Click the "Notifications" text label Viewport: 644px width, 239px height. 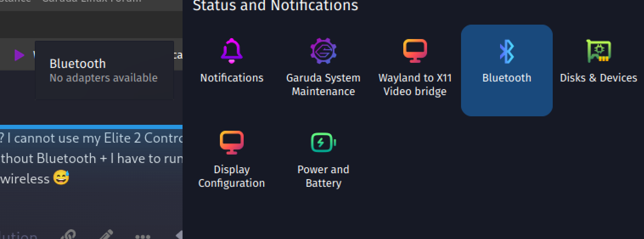(232, 78)
